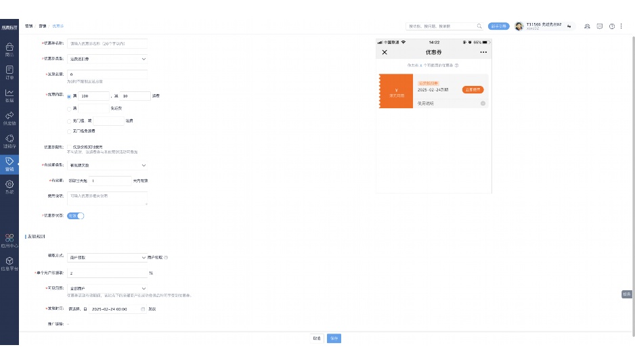Screen dimensions: 635x364
Task: Open the coupon type dropdown
Action: coord(107,59)
